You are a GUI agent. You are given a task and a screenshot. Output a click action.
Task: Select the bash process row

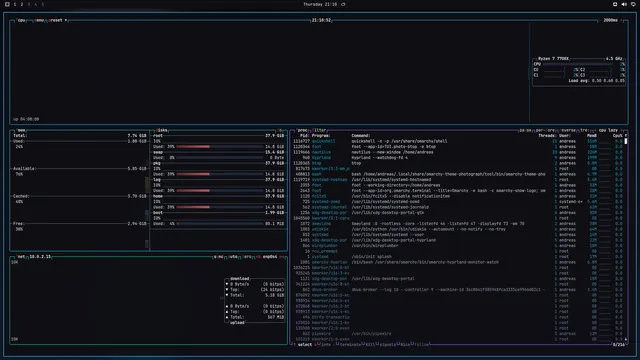458,174
